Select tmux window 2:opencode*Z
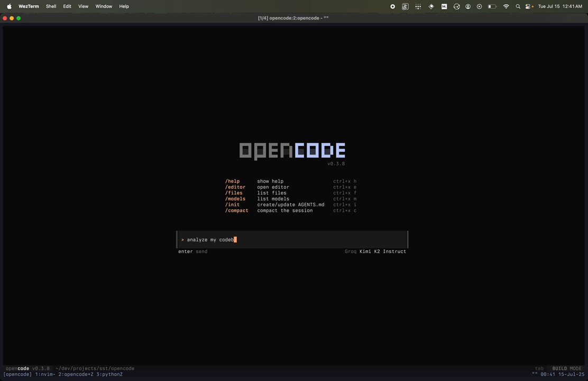This screenshot has width=588, height=381. [x=76, y=374]
